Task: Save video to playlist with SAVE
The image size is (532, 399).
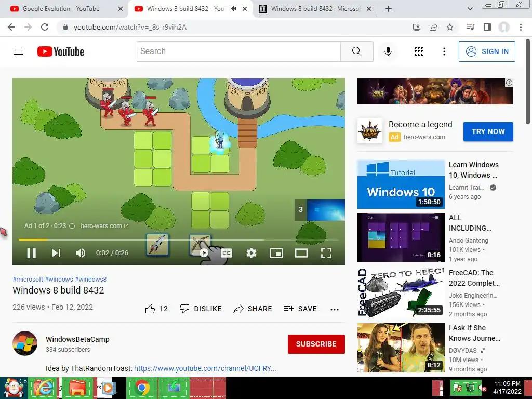Action: [300, 309]
